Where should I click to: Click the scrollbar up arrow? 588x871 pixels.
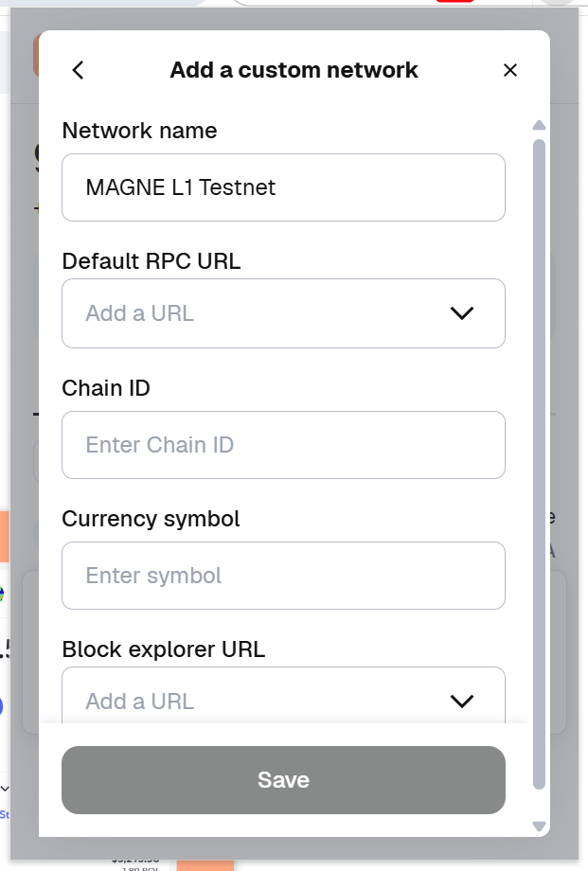pos(539,125)
